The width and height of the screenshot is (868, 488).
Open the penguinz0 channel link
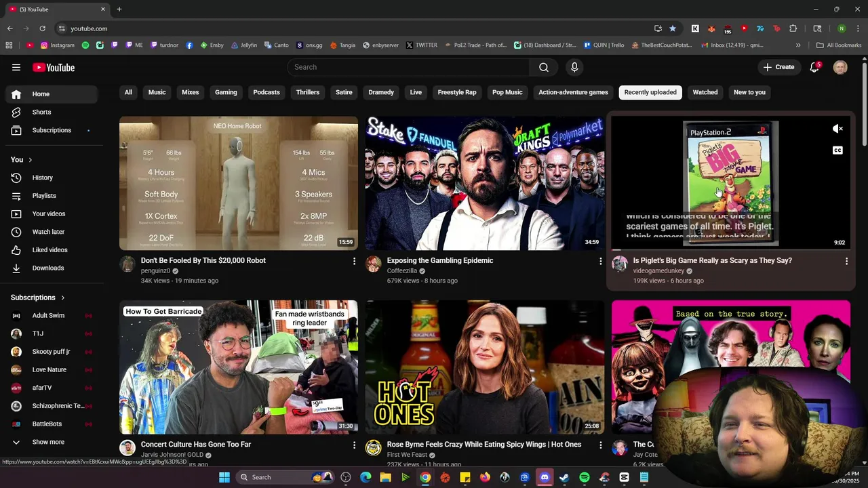(155, 271)
